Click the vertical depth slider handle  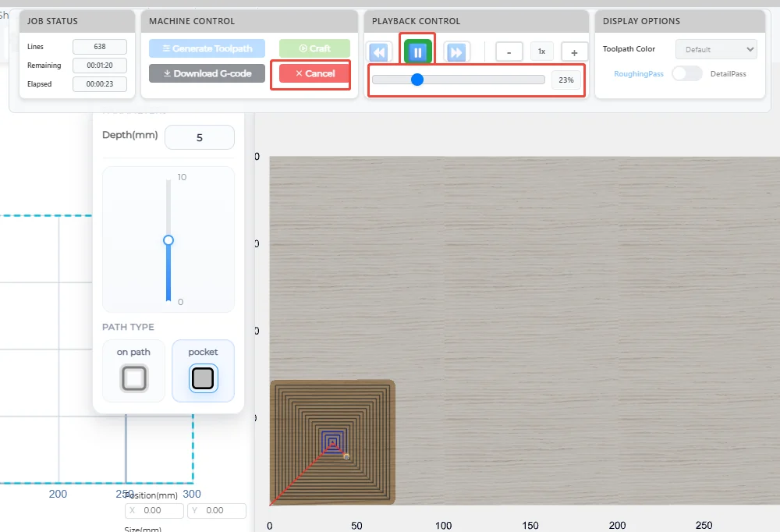[168, 240]
